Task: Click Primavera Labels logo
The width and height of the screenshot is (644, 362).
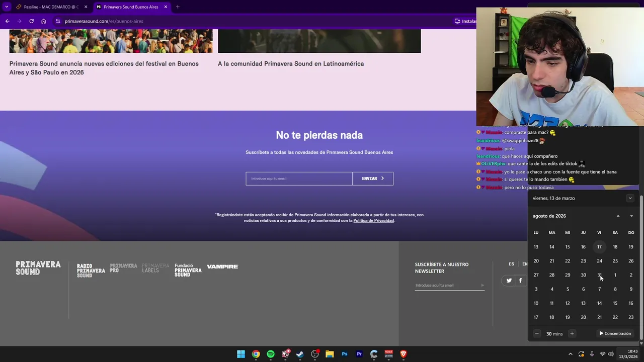Action: point(155,268)
